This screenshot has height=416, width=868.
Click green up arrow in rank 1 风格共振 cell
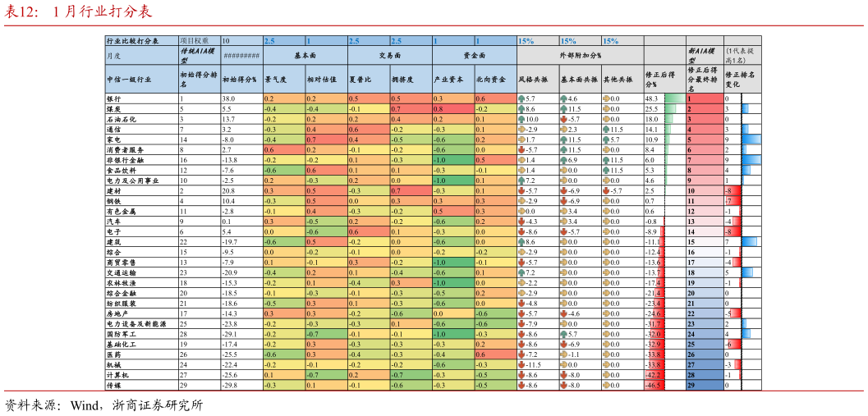click(x=521, y=98)
